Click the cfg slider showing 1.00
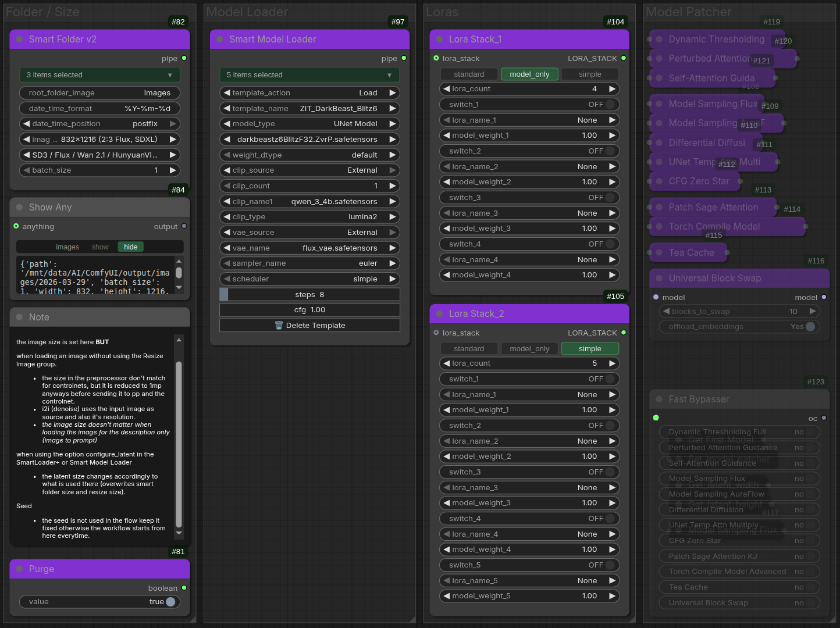 (309, 310)
